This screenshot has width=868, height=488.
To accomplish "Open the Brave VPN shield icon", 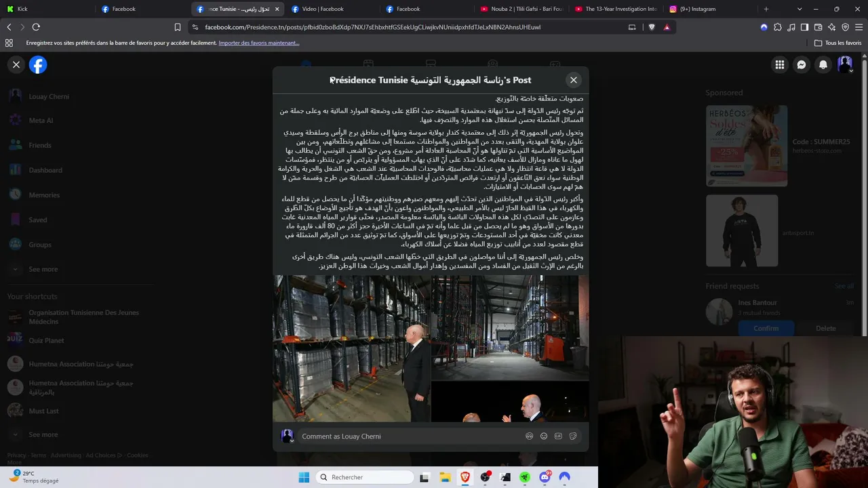I will pos(846,27).
